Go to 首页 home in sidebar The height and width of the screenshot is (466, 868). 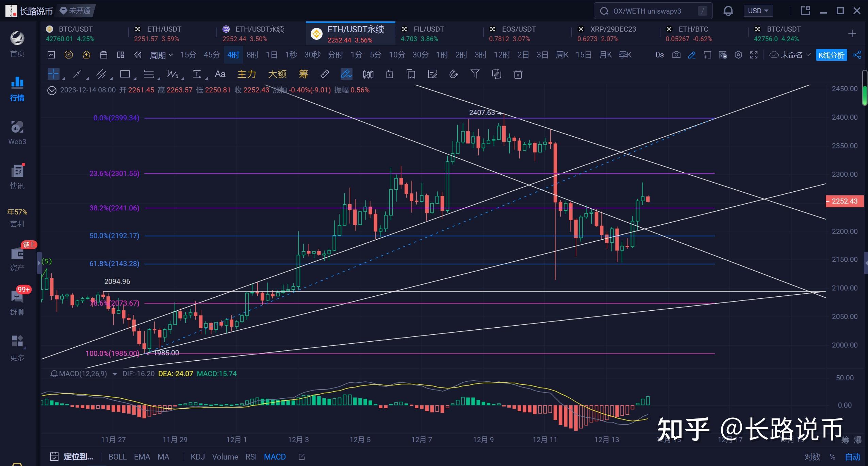(17, 44)
